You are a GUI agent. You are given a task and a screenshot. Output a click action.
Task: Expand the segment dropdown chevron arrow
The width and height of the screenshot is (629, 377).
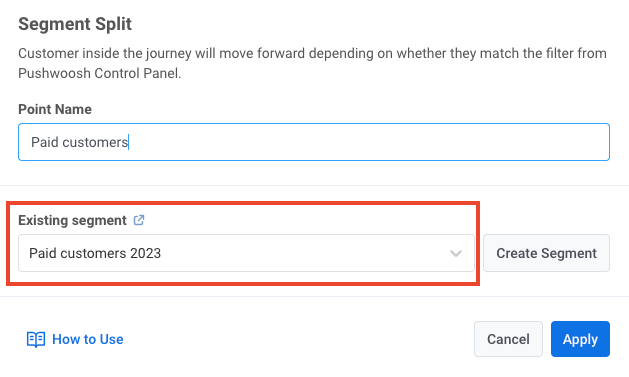[456, 253]
